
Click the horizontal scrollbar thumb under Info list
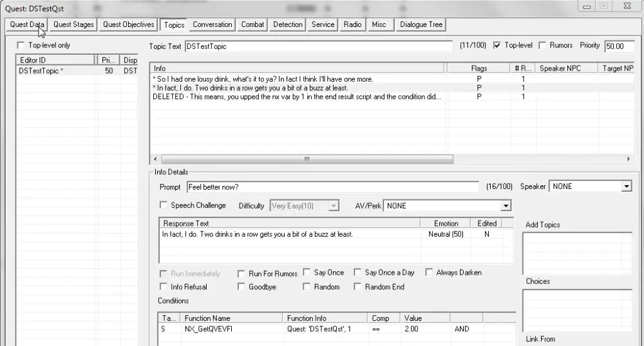pos(307,159)
